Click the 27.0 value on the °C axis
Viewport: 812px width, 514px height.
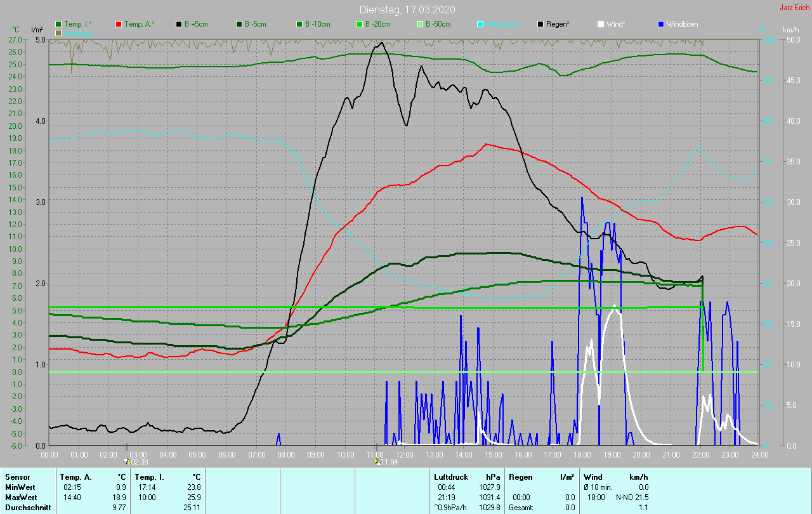[15, 39]
